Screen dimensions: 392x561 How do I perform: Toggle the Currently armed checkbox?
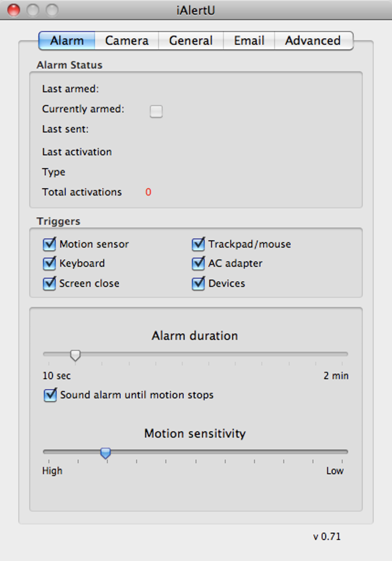[x=156, y=111]
